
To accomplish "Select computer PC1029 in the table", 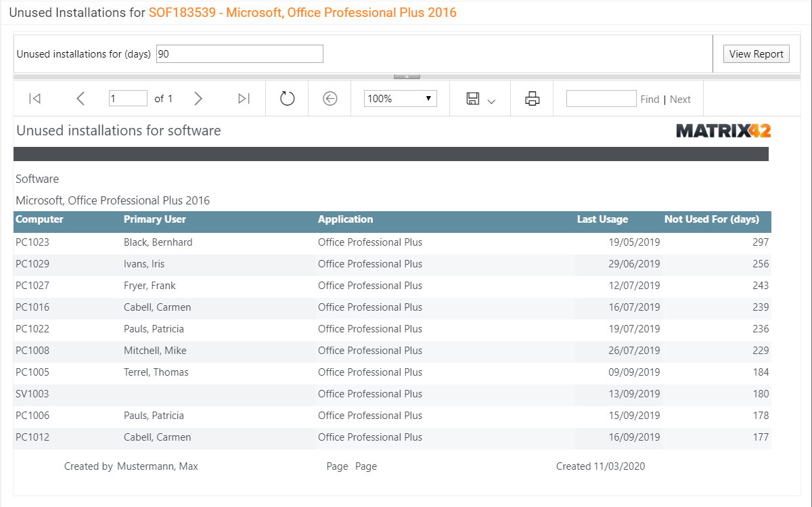I will tap(32, 264).
